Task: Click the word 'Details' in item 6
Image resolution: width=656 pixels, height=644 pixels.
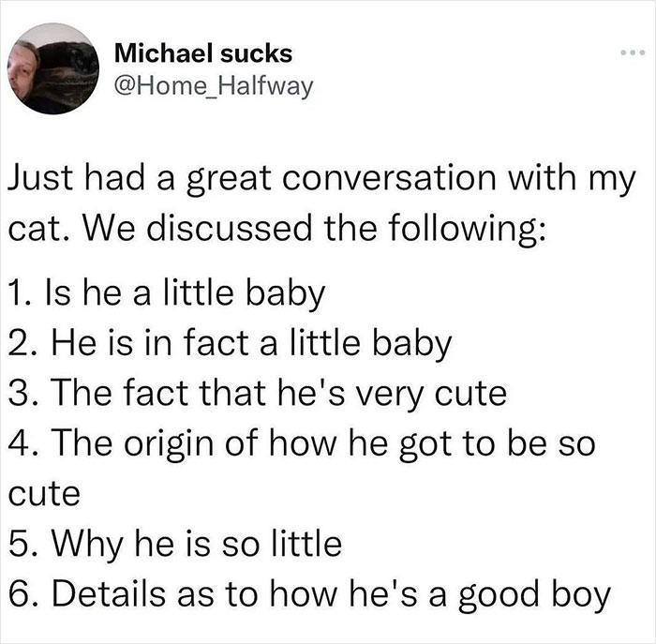Action: pos(109,594)
